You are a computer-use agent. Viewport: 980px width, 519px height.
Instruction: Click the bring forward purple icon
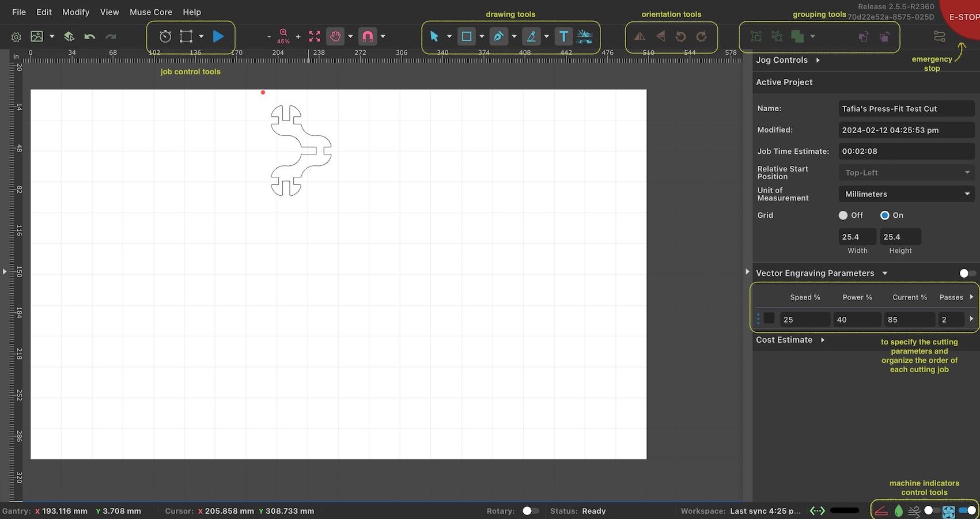pos(863,37)
